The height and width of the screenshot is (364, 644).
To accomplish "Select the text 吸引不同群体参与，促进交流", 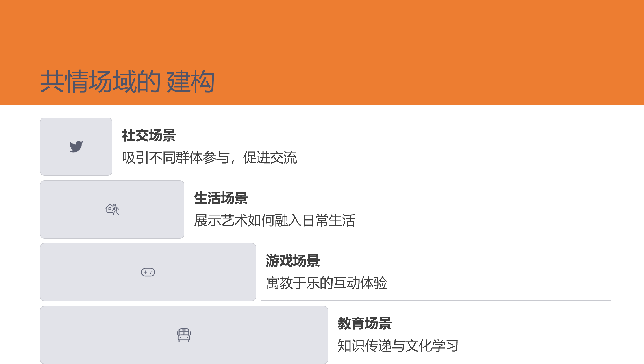I will pyautogui.click(x=209, y=158).
